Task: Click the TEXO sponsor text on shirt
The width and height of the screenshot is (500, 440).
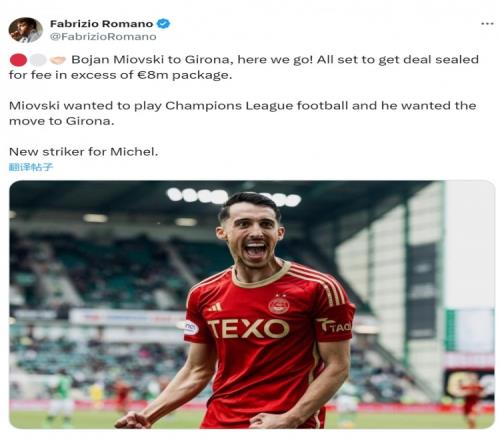Action: point(249,328)
